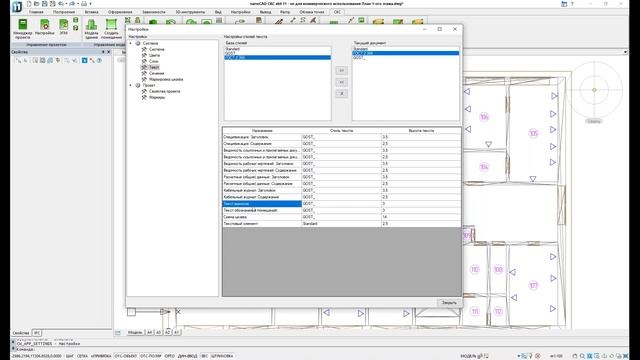Click the New document icon in quick access toolbar

point(29,4)
